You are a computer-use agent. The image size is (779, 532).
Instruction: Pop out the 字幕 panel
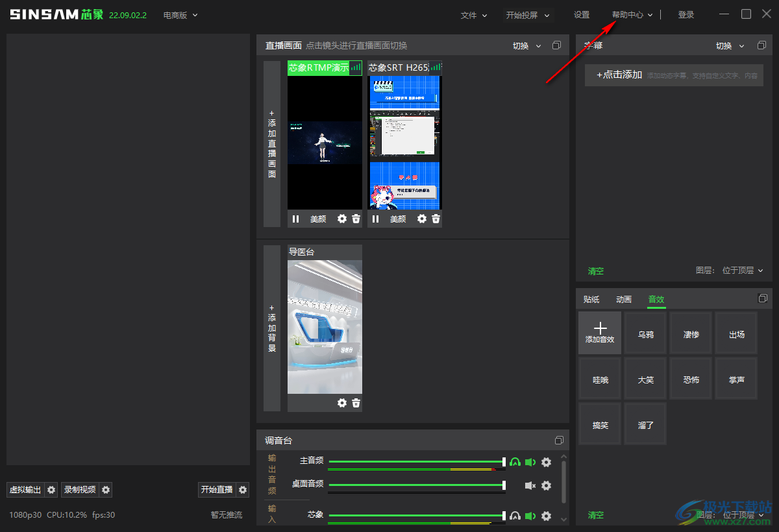click(x=761, y=45)
